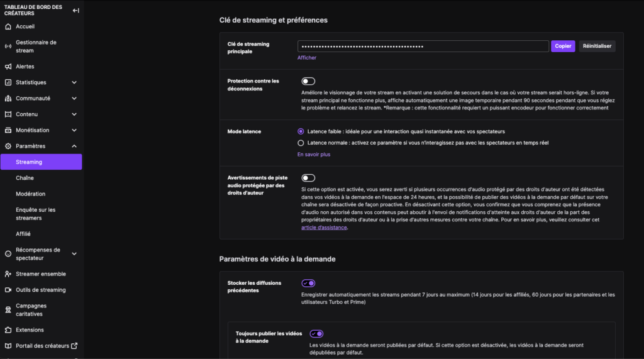Disable Stocker les diffusions précédentes toggle
The width and height of the screenshot is (644, 359).
pos(308,283)
